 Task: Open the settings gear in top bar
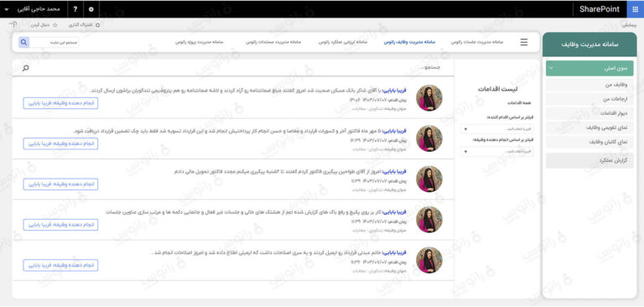(x=91, y=9)
